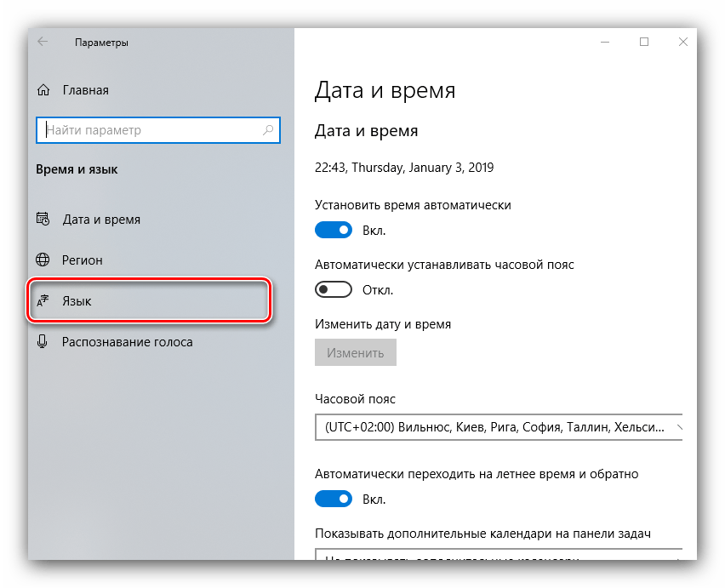The height and width of the screenshot is (588, 725).
Task: Go back using the arrow icon
Action: (43, 42)
